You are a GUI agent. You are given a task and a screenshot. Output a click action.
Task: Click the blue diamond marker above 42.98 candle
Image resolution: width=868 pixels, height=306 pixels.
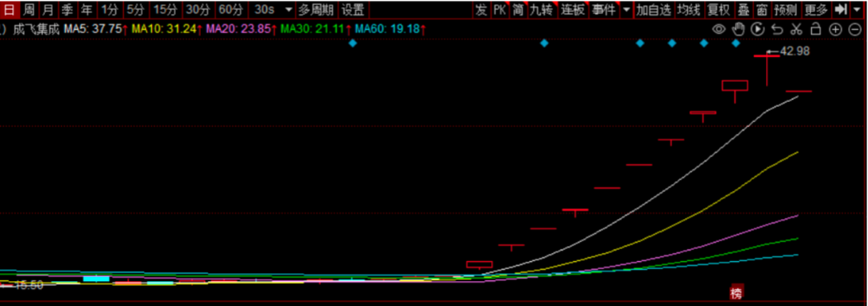(x=736, y=43)
